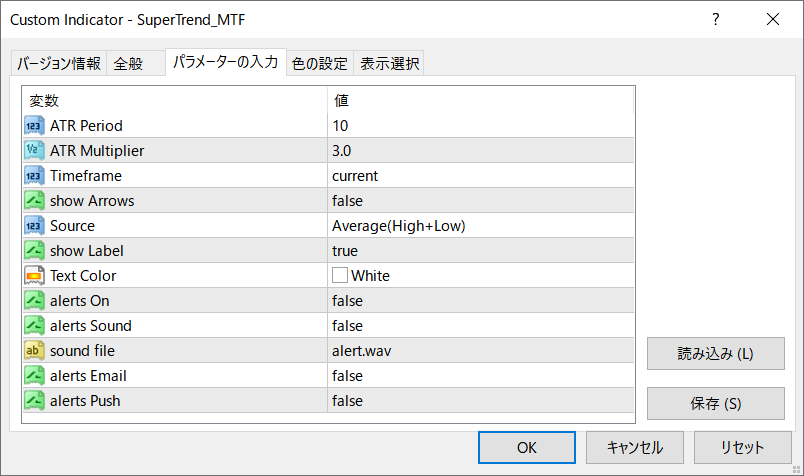Select the show Label true value

pyautogui.click(x=345, y=251)
